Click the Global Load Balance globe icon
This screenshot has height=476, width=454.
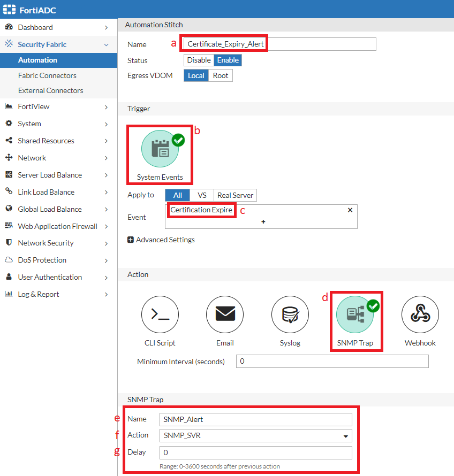click(x=9, y=209)
